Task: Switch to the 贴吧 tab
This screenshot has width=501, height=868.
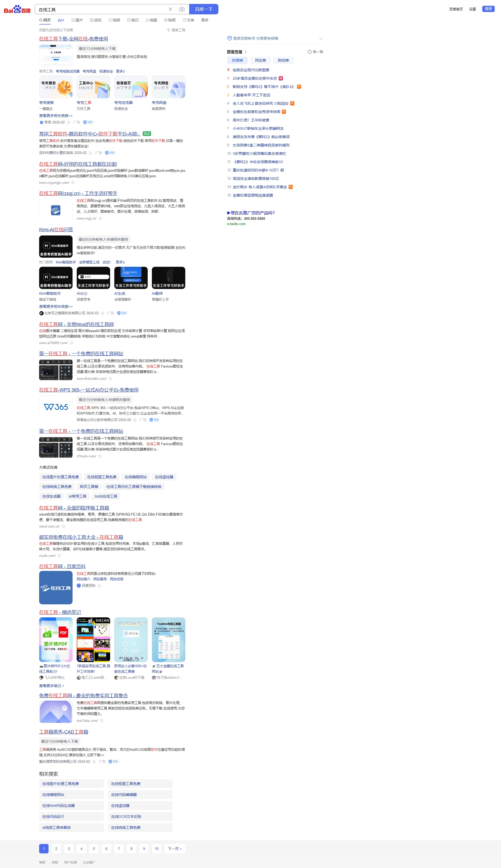Action: 170,20
